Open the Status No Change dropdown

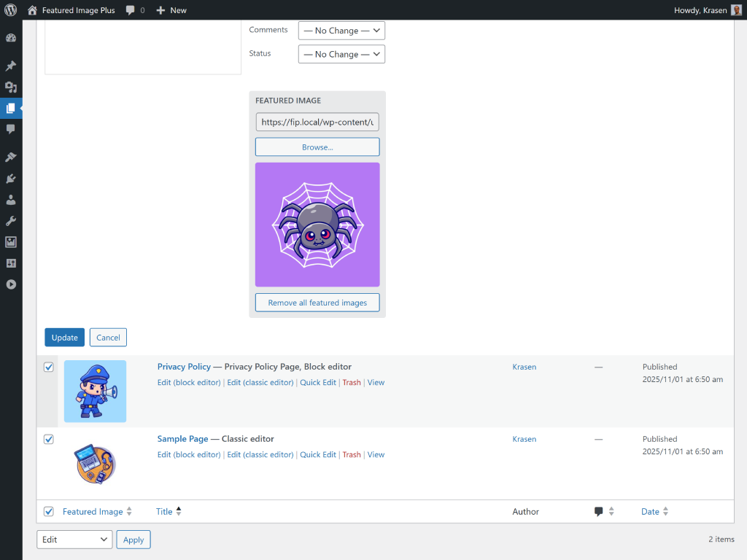pyautogui.click(x=341, y=53)
